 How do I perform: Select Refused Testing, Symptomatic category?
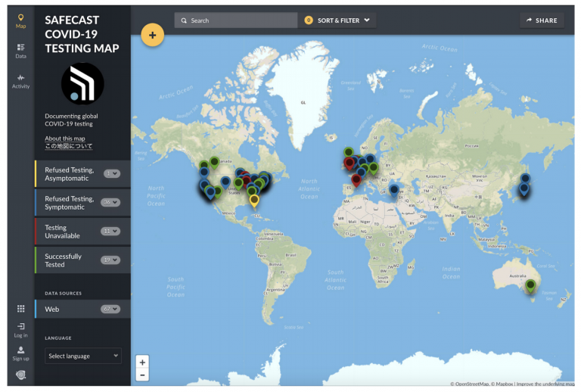[82, 203]
